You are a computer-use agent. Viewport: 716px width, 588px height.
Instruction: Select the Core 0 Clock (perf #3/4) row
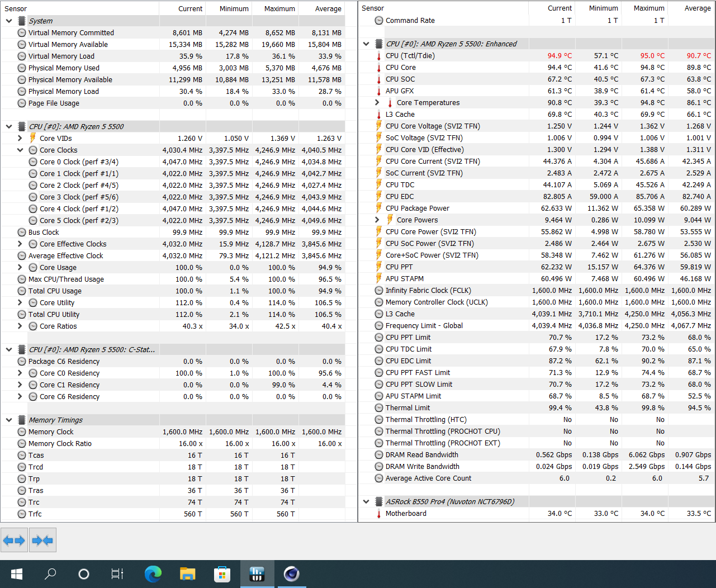pyautogui.click(x=173, y=162)
